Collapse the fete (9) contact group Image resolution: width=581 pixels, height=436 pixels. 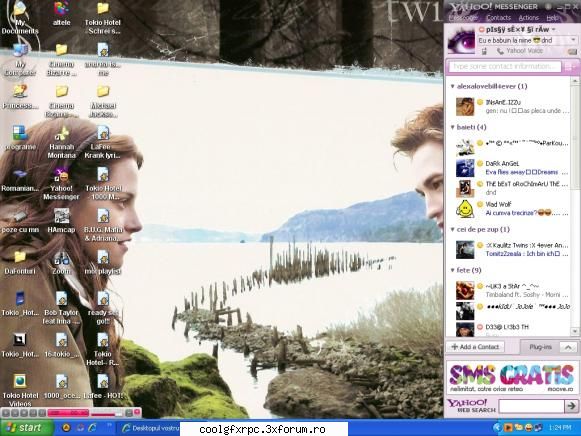coord(452,270)
